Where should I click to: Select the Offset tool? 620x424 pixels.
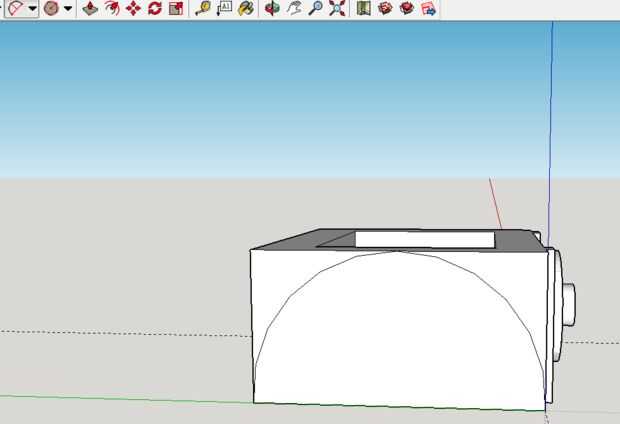[112, 8]
